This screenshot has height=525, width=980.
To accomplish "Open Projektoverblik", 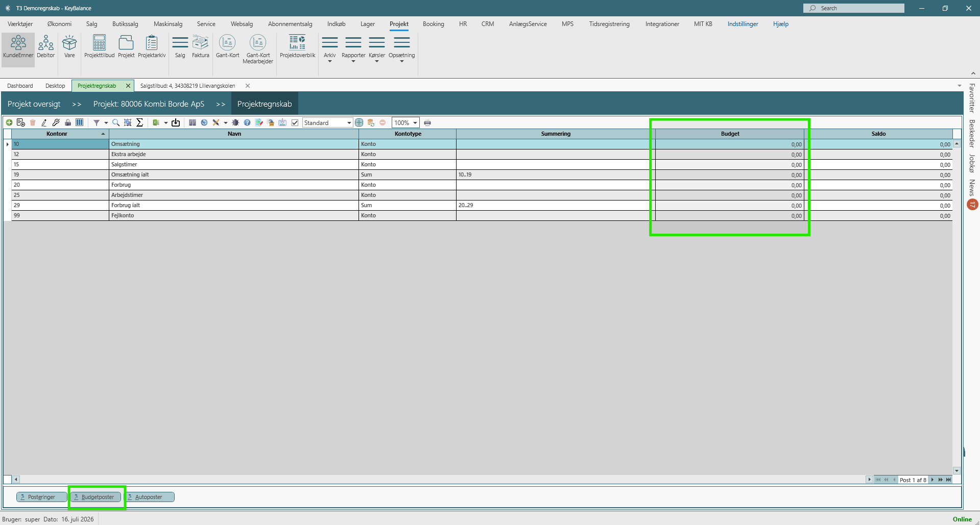I will [x=298, y=47].
